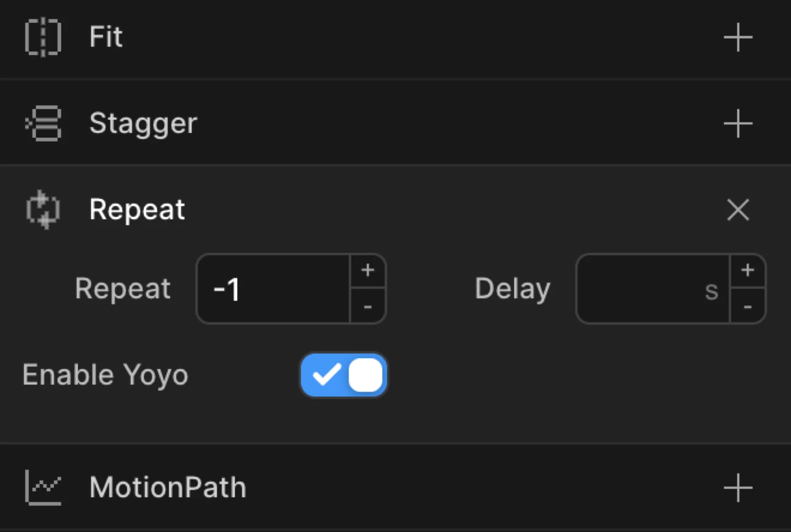Click the Fit section icon

(43, 37)
